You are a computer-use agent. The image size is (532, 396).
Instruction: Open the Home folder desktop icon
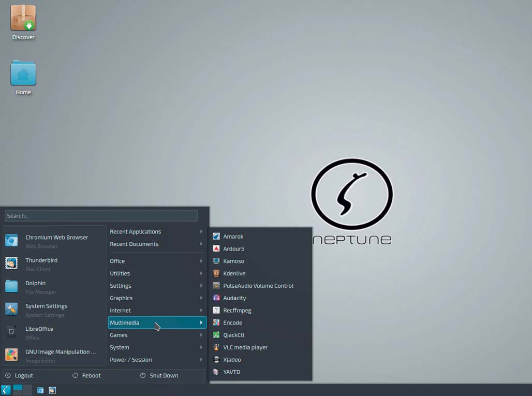click(23, 78)
